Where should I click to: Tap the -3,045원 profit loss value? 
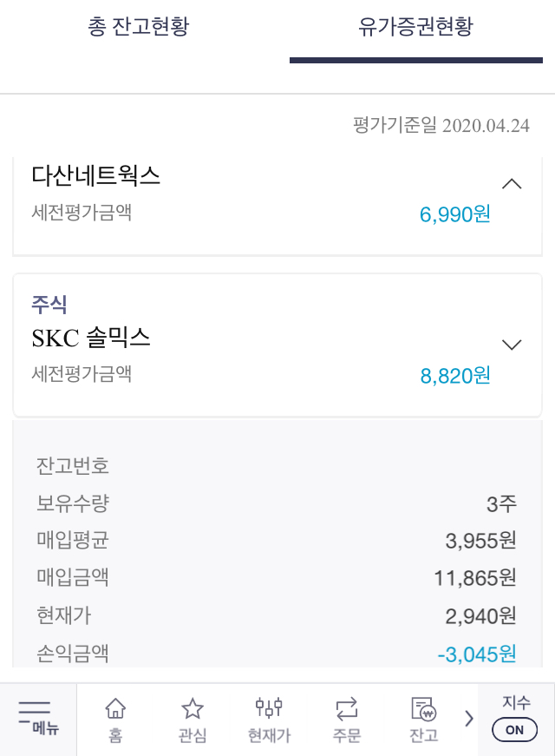tap(476, 654)
